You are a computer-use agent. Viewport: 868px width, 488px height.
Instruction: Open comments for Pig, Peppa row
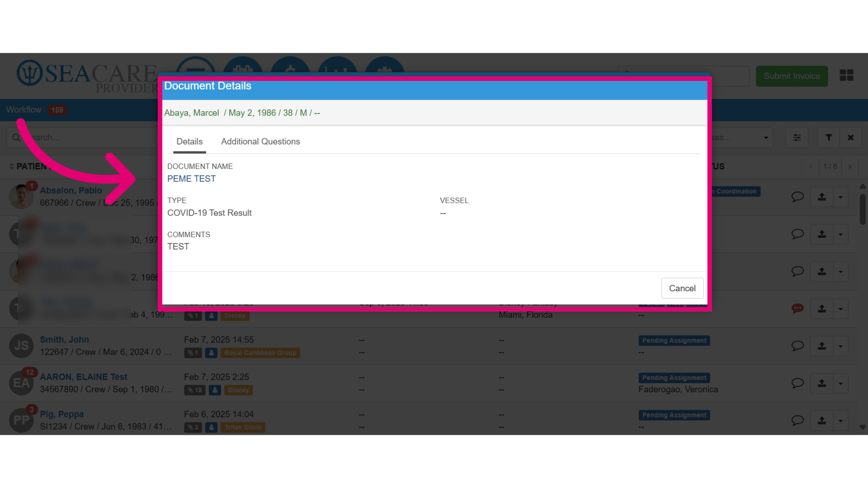(x=797, y=420)
